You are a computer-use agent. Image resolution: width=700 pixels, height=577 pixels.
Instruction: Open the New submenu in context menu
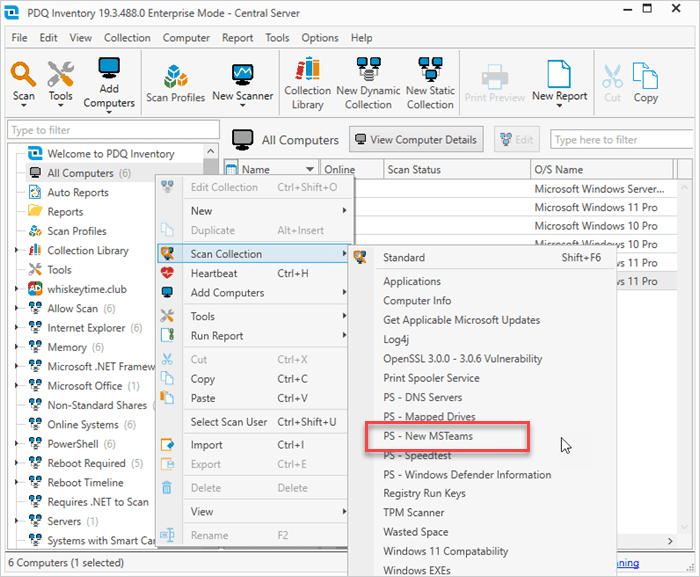point(253,211)
